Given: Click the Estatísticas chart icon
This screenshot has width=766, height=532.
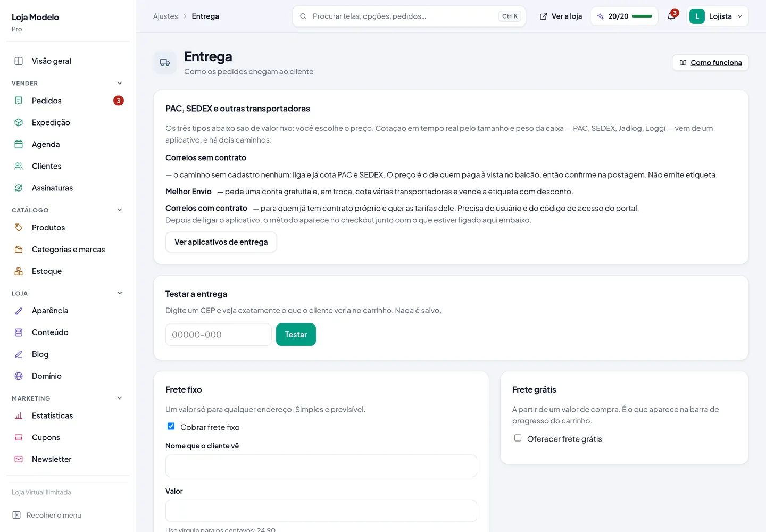Looking at the screenshot, I should click(19, 415).
